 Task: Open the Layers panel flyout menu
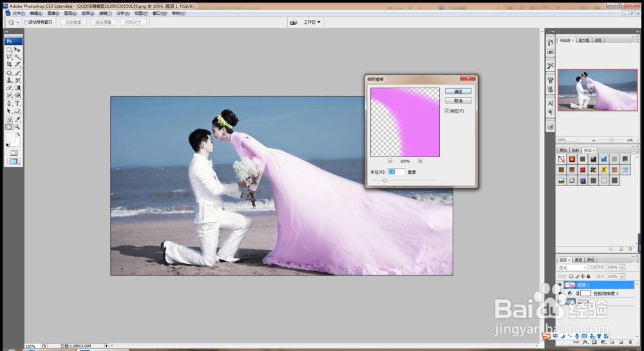pos(636,261)
